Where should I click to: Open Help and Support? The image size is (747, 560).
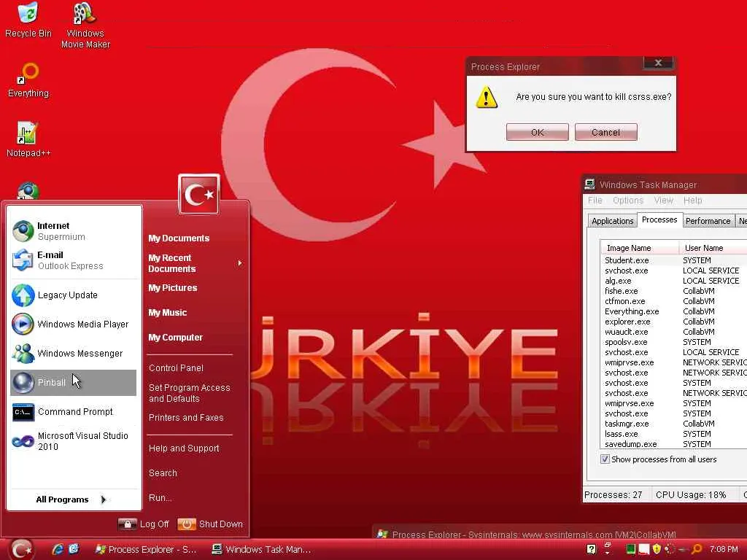pos(184,448)
